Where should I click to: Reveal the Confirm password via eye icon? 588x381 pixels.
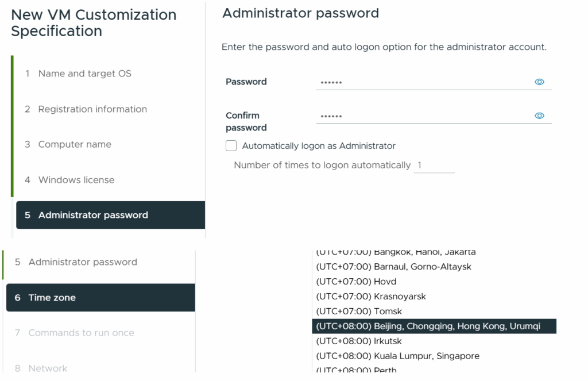pyautogui.click(x=539, y=116)
